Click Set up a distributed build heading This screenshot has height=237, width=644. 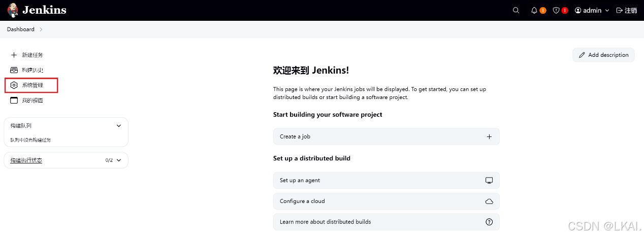click(312, 158)
